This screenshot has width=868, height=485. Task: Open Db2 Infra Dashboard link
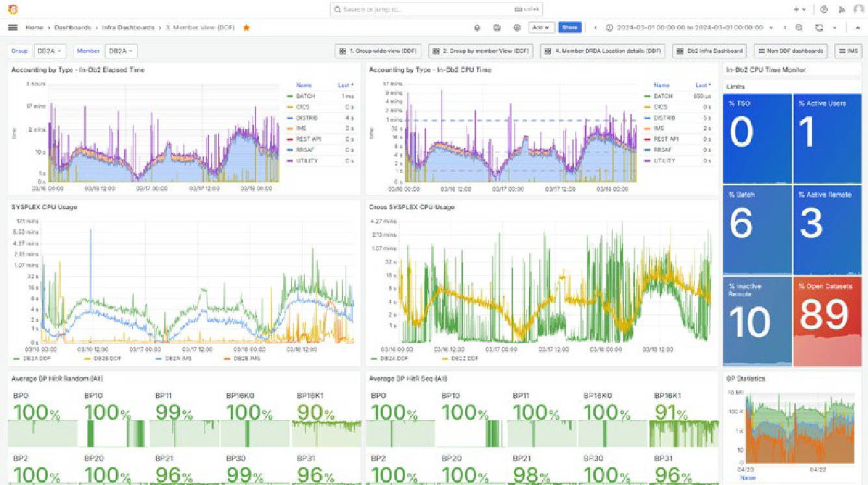tap(710, 51)
